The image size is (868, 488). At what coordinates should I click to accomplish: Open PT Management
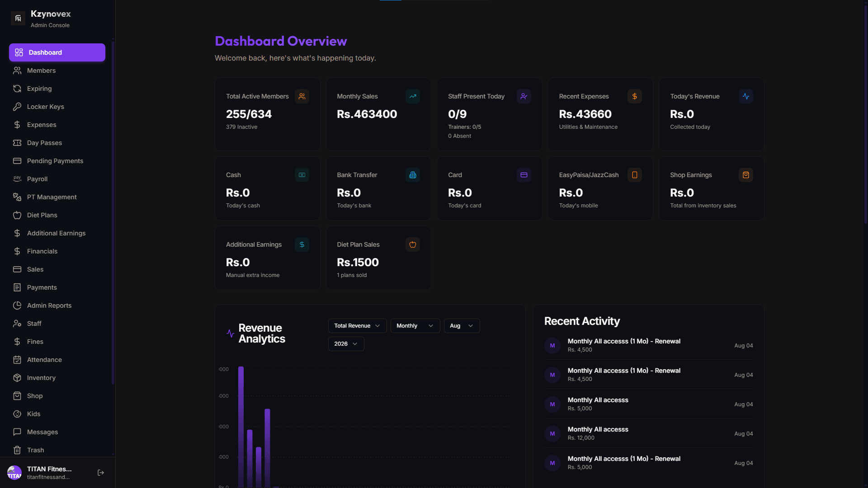57,197
